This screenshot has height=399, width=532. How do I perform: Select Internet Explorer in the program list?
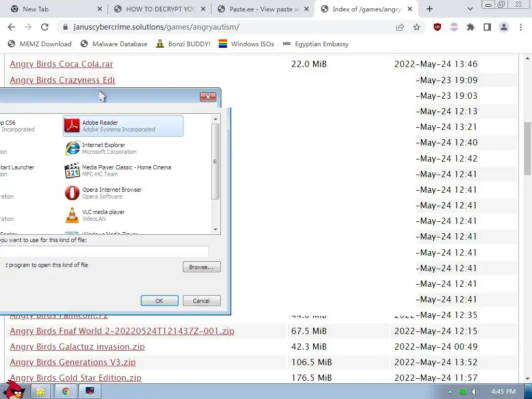pos(123,148)
